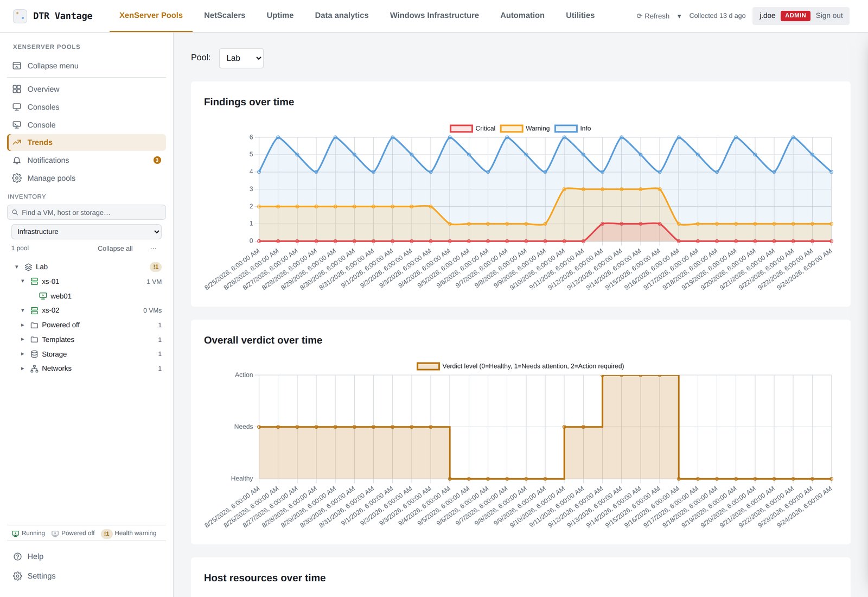Click the Refresh button
The width and height of the screenshot is (868, 597).
click(653, 16)
